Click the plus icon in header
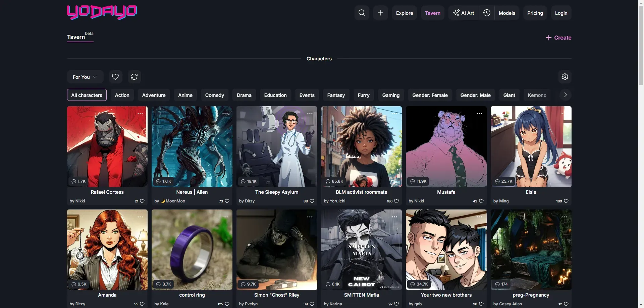 (x=380, y=13)
